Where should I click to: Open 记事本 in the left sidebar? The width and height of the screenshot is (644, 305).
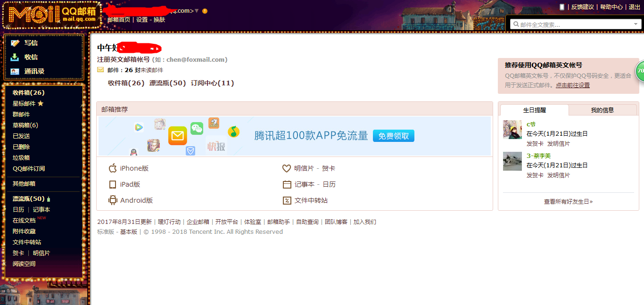click(41, 209)
